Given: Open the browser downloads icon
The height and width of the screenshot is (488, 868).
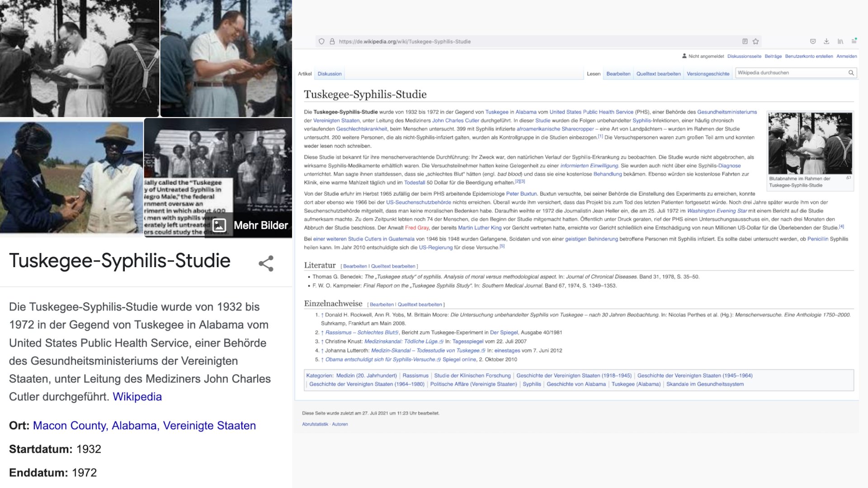Looking at the screenshot, I should 826,42.
